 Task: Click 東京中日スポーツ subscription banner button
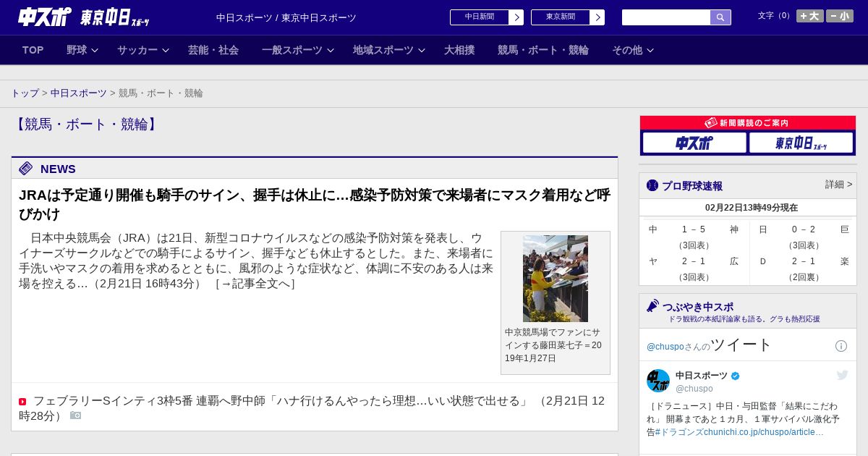[x=801, y=143]
